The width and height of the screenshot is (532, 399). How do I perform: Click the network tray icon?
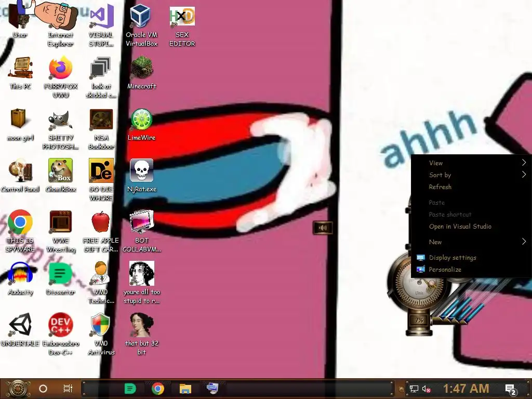(x=414, y=389)
